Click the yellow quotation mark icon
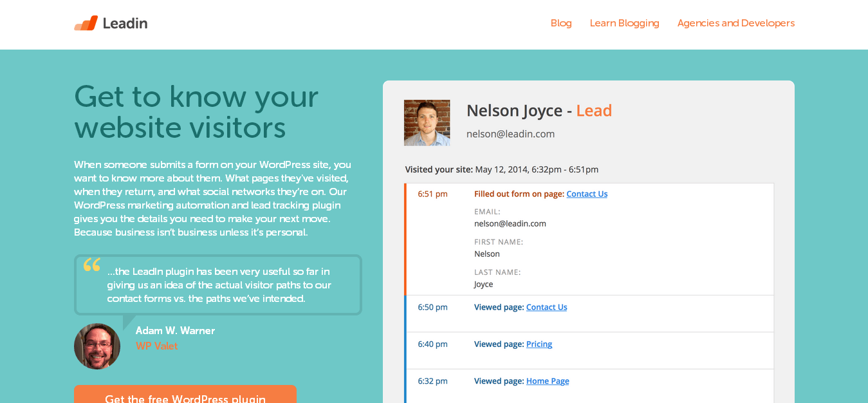The height and width of the screenshot is (403, 868). (x=92, y=265)
